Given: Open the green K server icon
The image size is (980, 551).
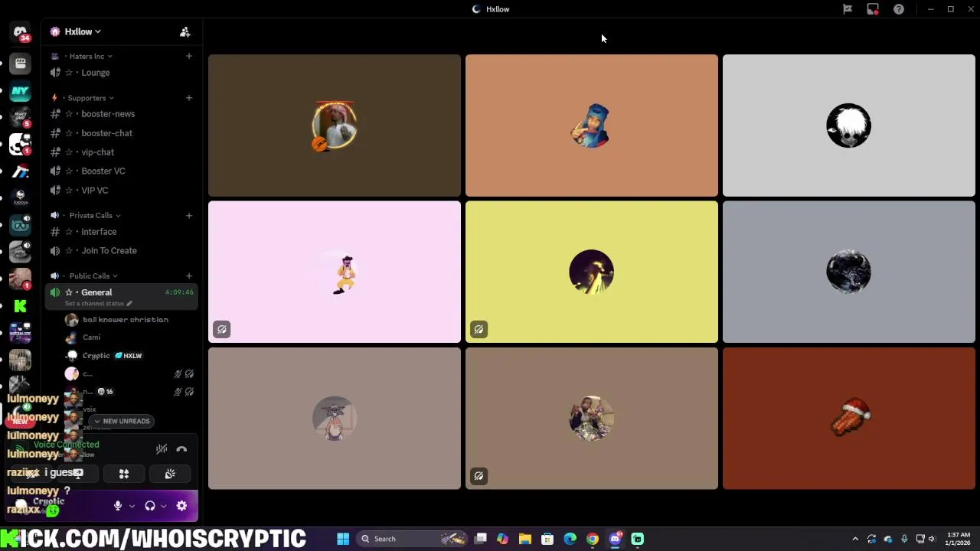Looking at the screenshot, I should [20, 306].
